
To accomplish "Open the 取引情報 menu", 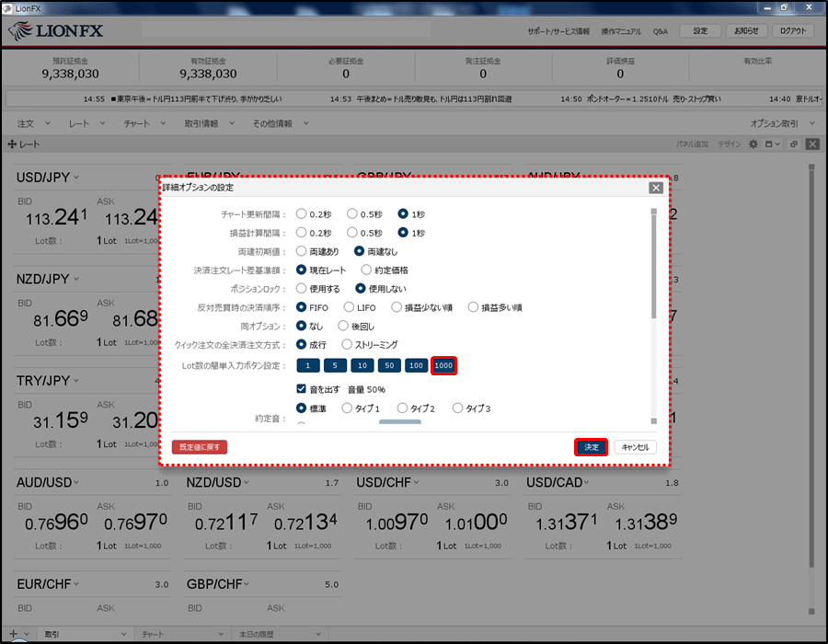I will point(209,123).
